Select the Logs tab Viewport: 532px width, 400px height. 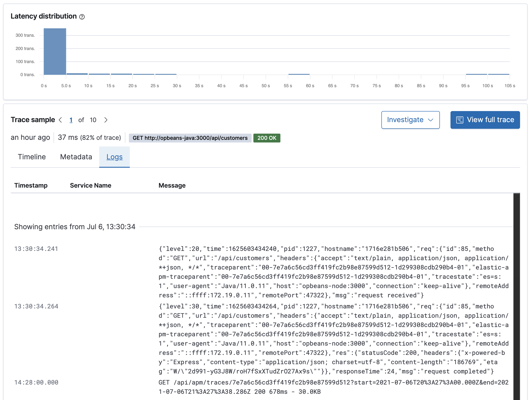(x=115, y=157)
